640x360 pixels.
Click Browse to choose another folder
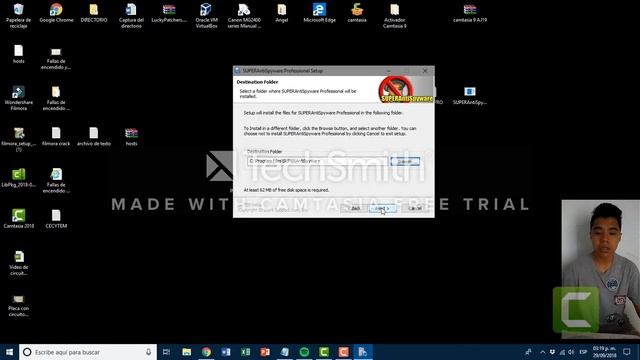point(405,161)
